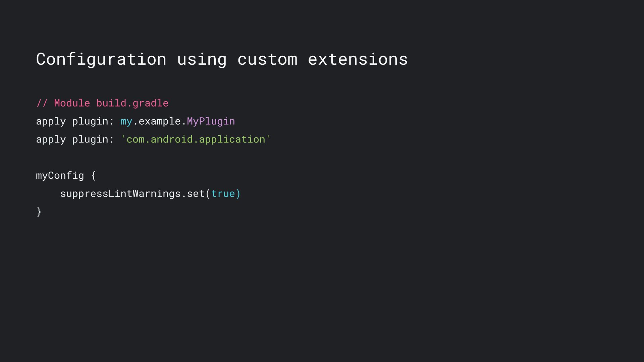Click the purple 'MyPlugin' class name
The width and height of the screenshot is (644, 362).
[211, 121]
